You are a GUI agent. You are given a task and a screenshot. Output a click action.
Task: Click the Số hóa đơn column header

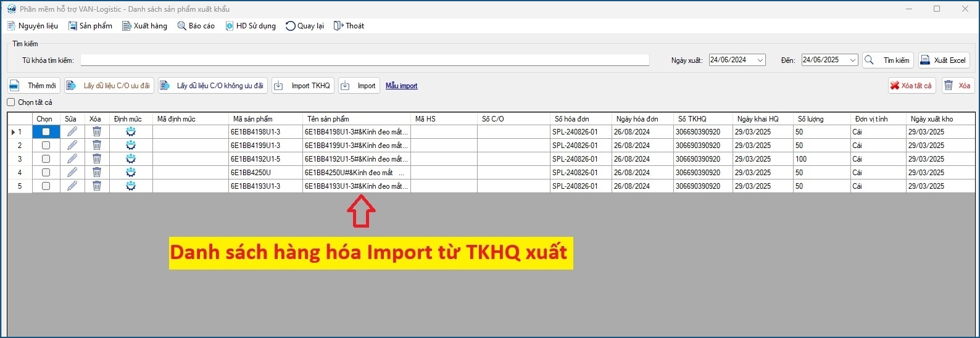coord(581,118)
